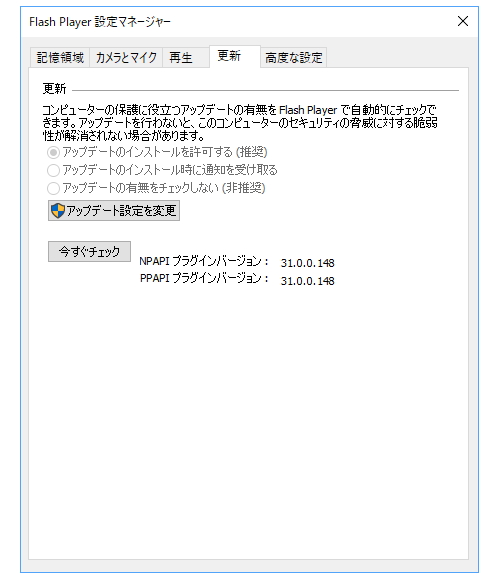Click the NPAPI plugin version number 31.0.0.148
Image resolution: width=500 pixels, height=580 pixels.
click(307, 263)
